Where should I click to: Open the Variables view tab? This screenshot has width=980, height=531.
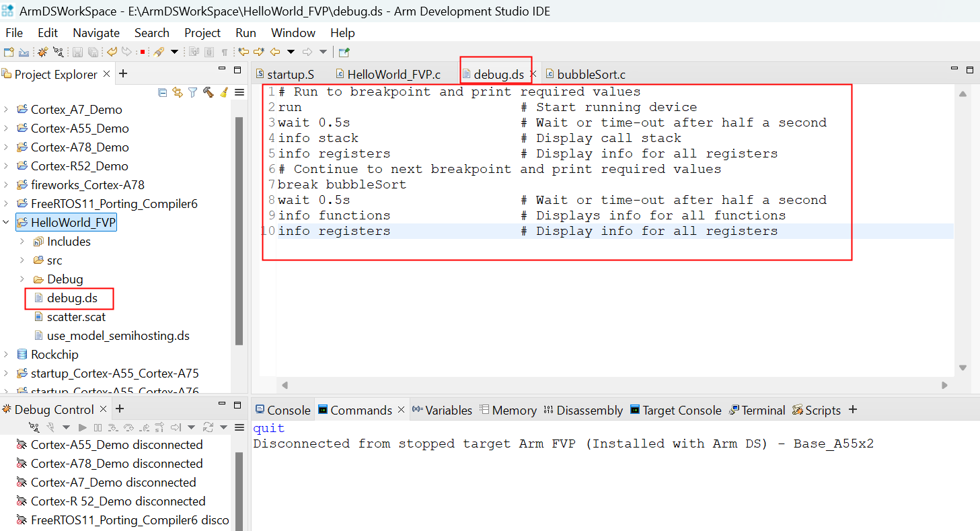click(x=442, y=410)
